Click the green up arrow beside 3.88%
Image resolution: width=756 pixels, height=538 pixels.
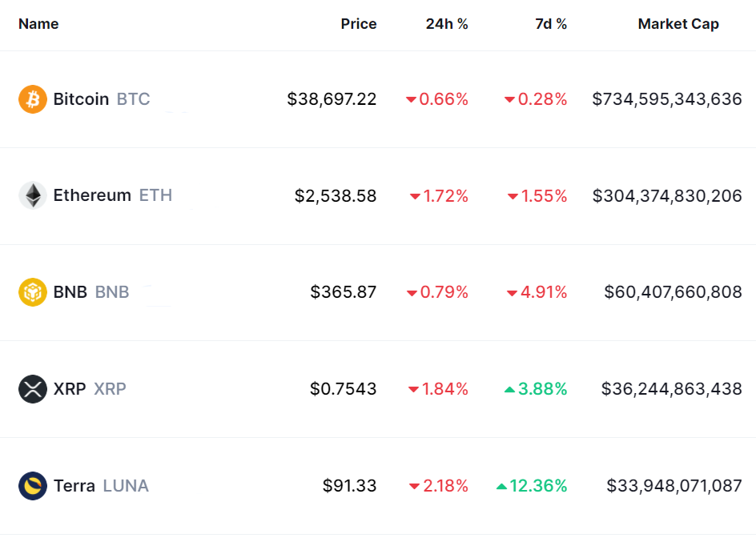click(509, 389)
